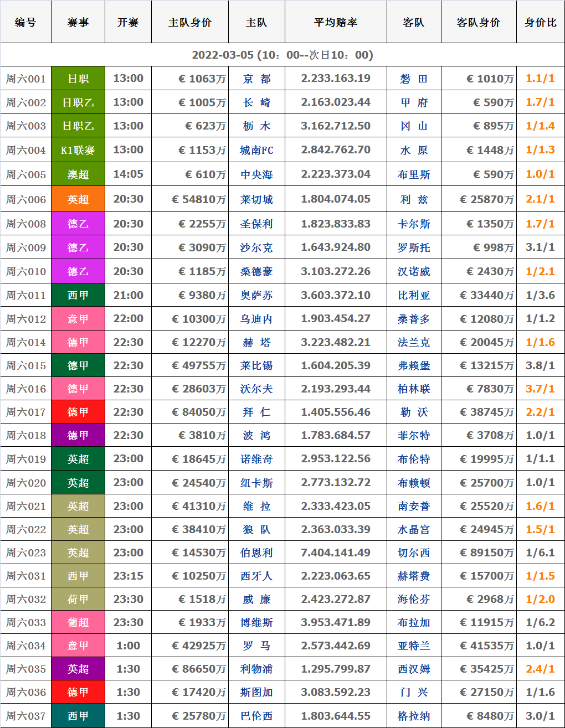Click the 编号 column header
Image resolution: width=565 pixels, height=728 pixels.
click(25, 23)
